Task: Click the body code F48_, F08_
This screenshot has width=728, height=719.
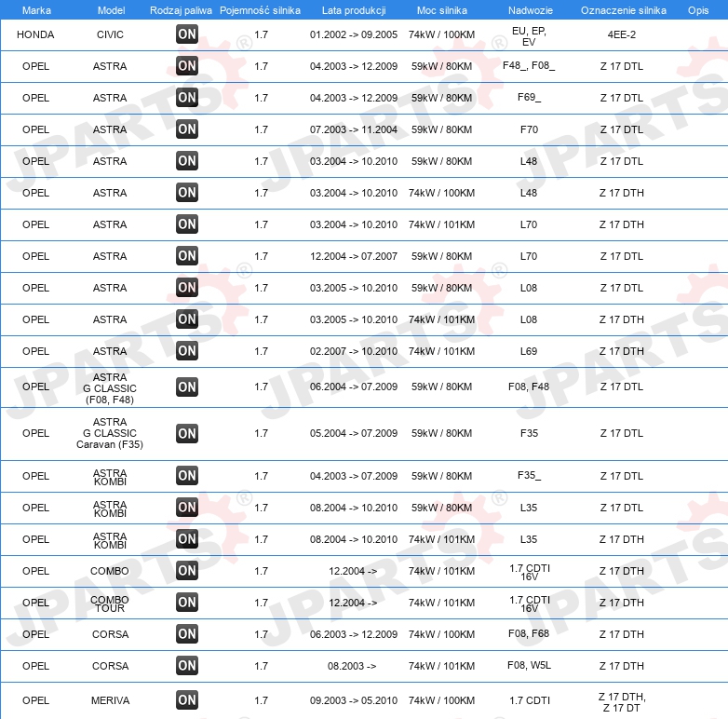Action: pos(529,65)
